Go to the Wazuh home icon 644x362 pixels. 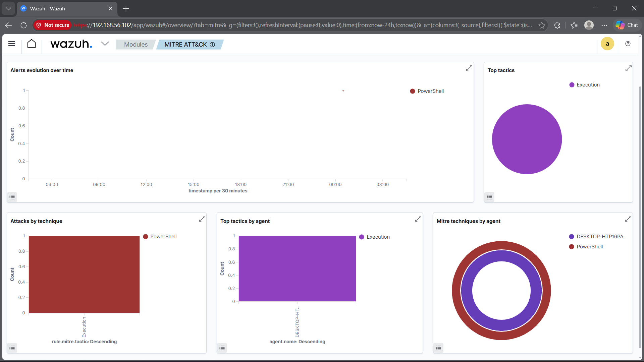[32, 44]
